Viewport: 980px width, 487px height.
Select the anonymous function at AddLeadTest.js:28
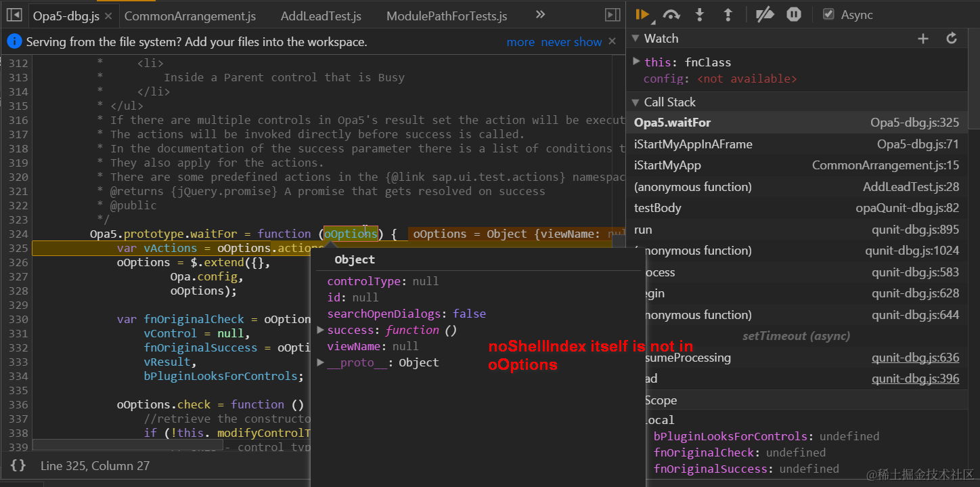click(797, 187)
